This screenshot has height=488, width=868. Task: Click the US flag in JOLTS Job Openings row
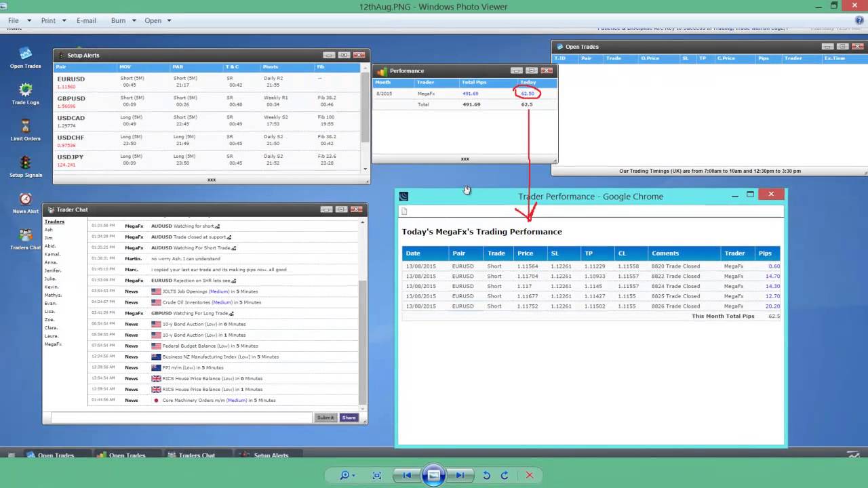tap(156, 291)
